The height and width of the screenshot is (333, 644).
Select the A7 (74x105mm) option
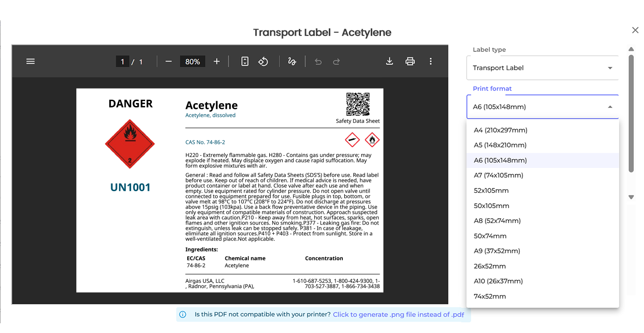coord(498,175)
